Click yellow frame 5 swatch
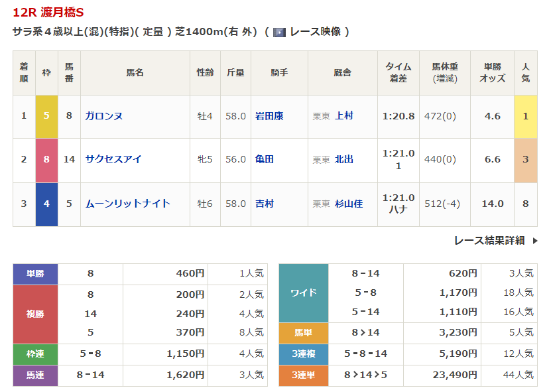Image resolution: width=551 pixels, height=392 pixels. [x=46, y=116]
